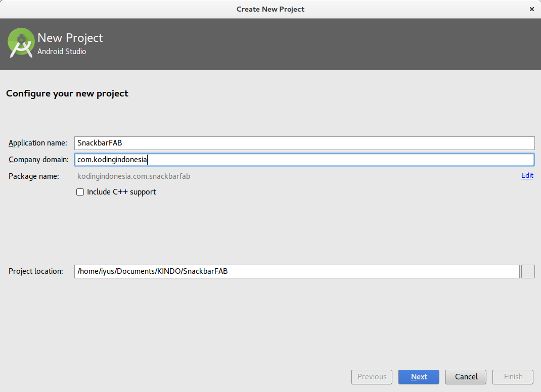Close the Create New Project dialog
541x392 pixels.
[532, 9]
